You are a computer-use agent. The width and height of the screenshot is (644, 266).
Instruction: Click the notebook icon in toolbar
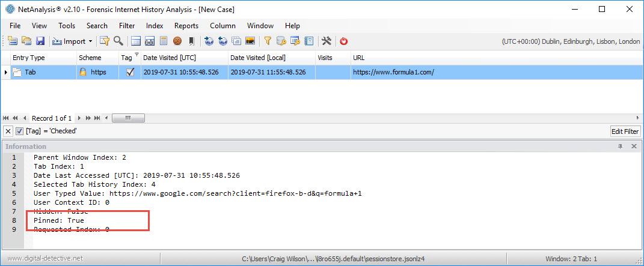tap(309, 41)
